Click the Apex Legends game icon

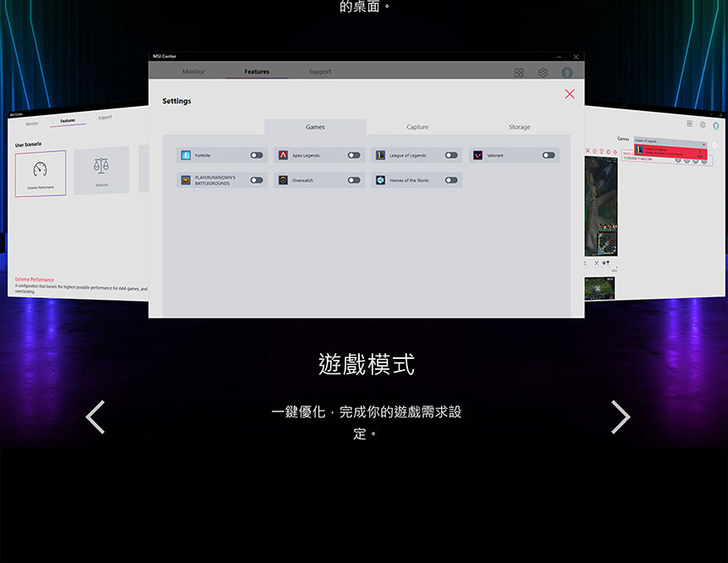pos(284,155)
